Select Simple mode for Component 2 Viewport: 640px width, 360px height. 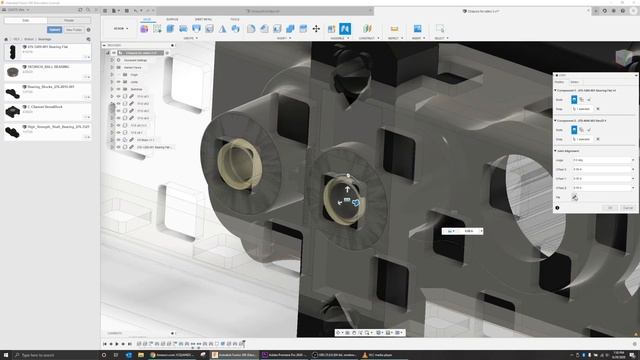(x=574, y=130)
